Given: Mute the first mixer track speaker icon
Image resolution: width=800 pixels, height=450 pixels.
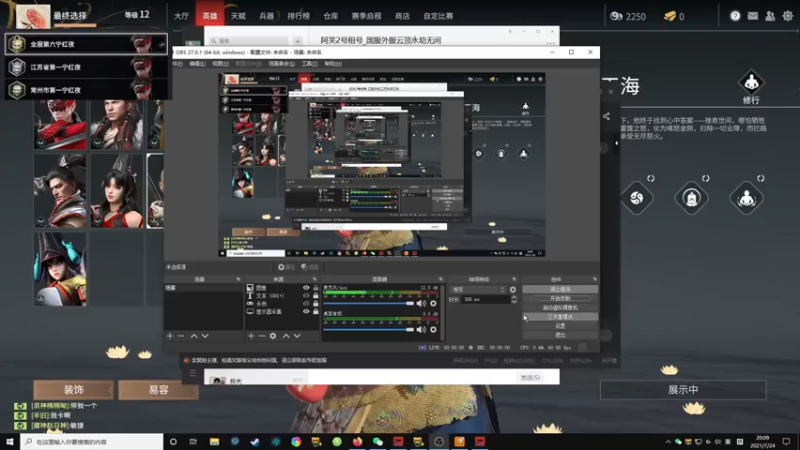Looking at the screenshot, I should (x=421, y=304).
